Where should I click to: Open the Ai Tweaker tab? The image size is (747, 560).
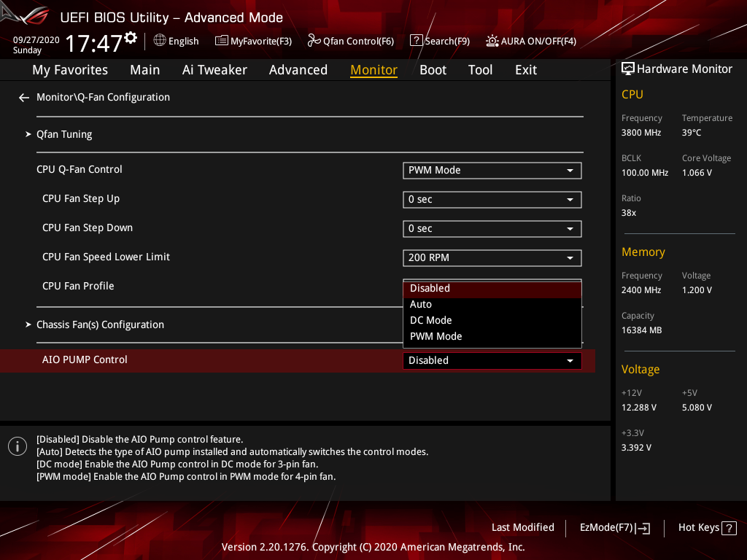214,70
